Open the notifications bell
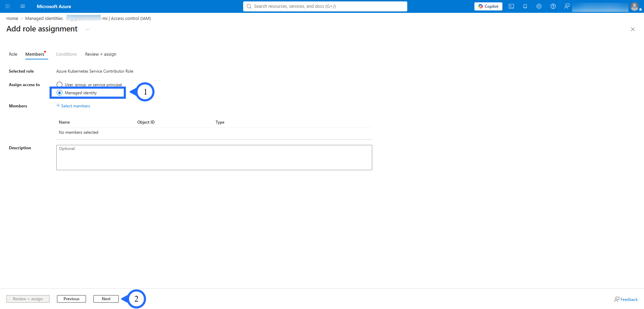The height and width of the screenshot is (309, 644). click(525, 6)
